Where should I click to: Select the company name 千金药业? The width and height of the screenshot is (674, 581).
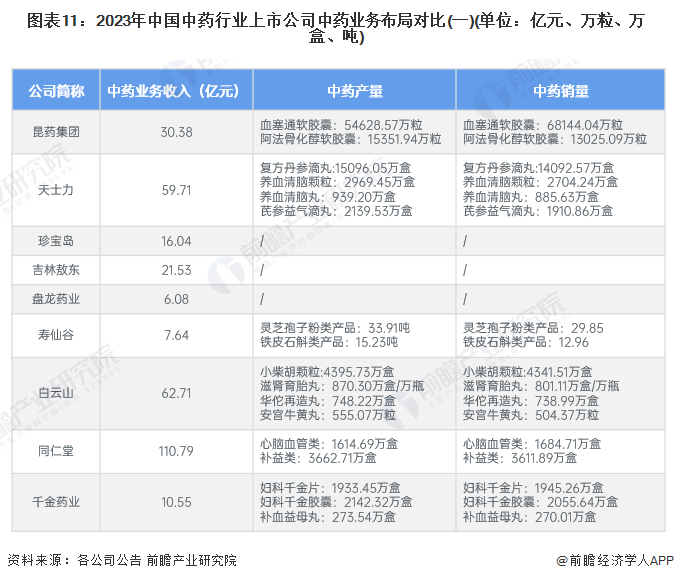pos(56,502)
